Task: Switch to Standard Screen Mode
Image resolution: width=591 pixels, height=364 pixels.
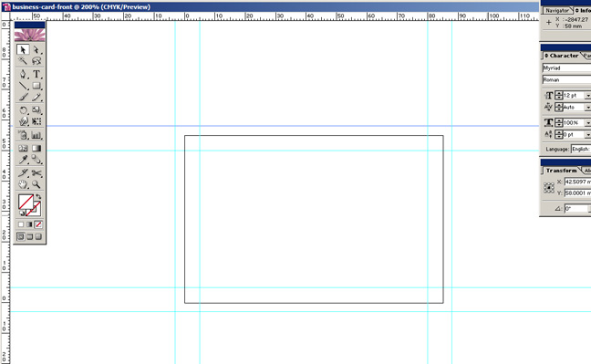Action: click(21, 236)
